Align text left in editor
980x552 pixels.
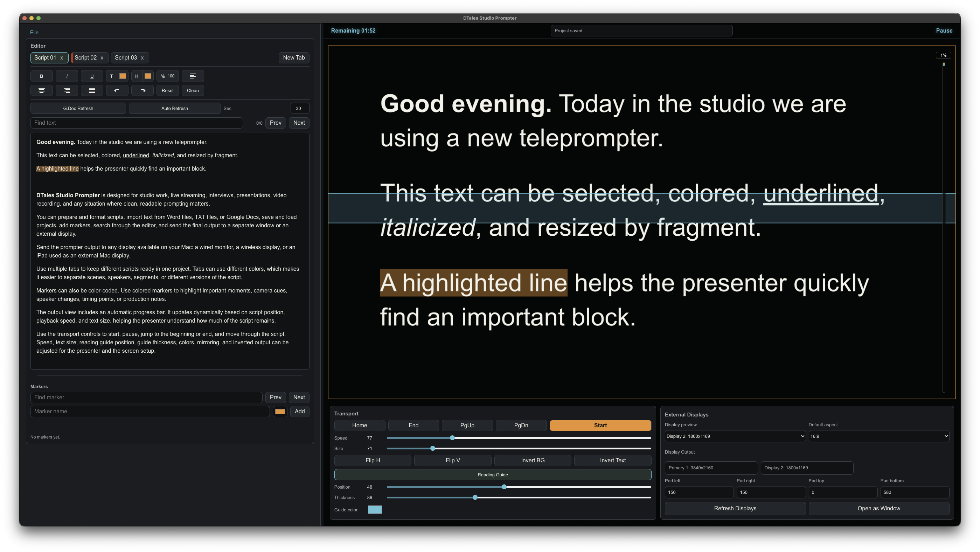(193, 76)
